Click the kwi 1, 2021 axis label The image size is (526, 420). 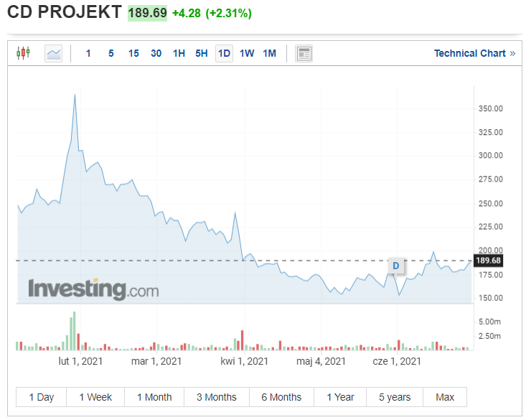(x=244, y=361)
